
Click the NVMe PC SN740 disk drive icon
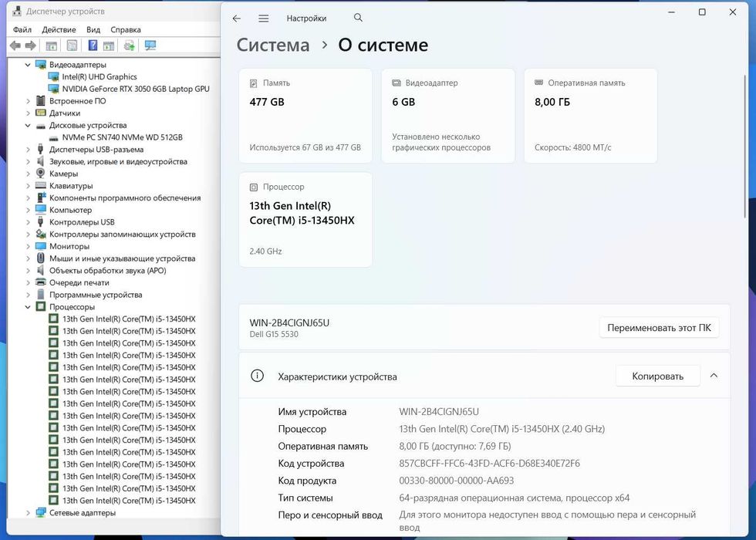pyautogui.click(x=53, y=137)
